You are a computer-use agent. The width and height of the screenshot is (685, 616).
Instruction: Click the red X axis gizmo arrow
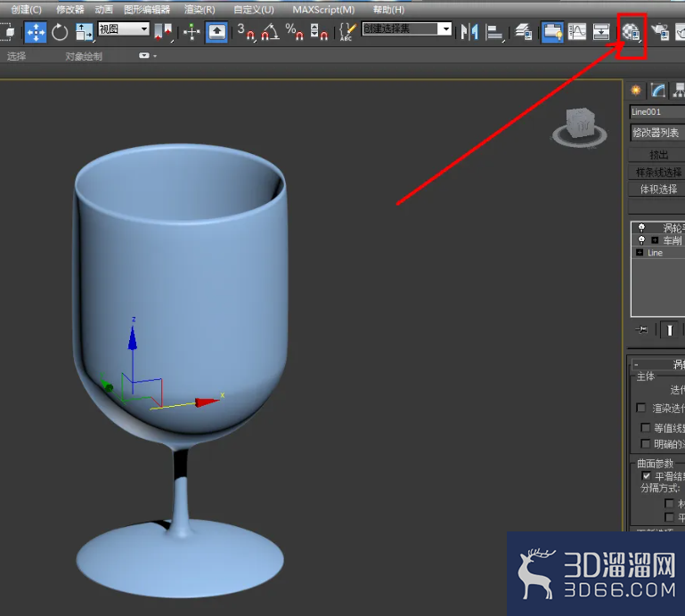tap(206, 402)
